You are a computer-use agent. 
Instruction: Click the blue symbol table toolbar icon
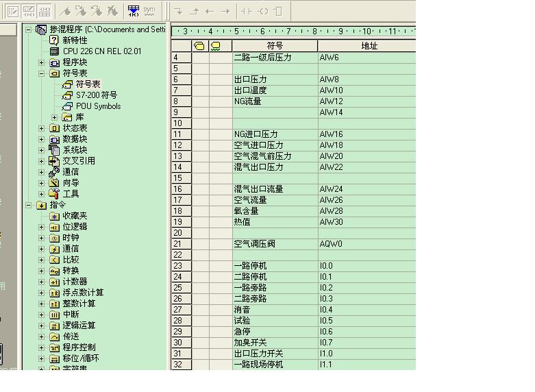click(134, 11)
